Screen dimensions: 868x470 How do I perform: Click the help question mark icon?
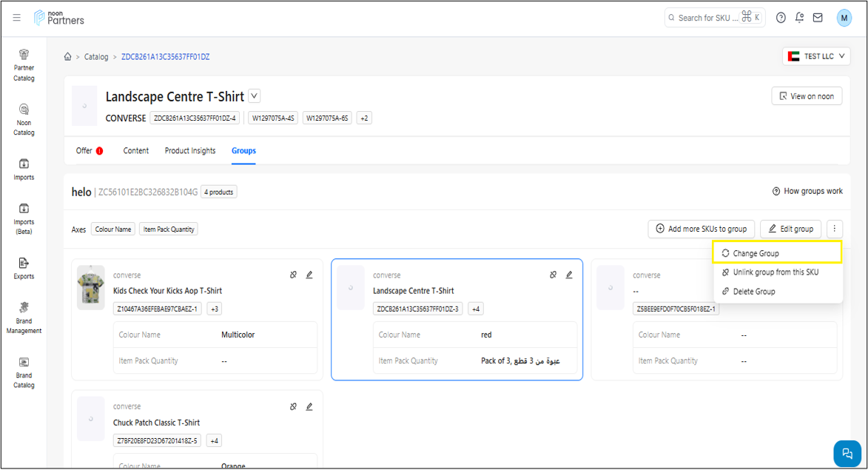(x=781, y=18)
